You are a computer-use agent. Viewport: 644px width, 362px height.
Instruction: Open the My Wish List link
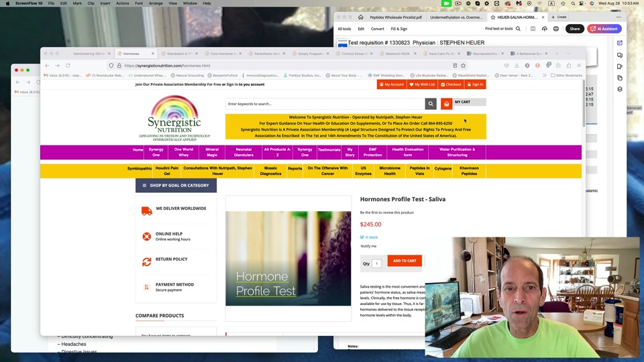click(422, 84)
